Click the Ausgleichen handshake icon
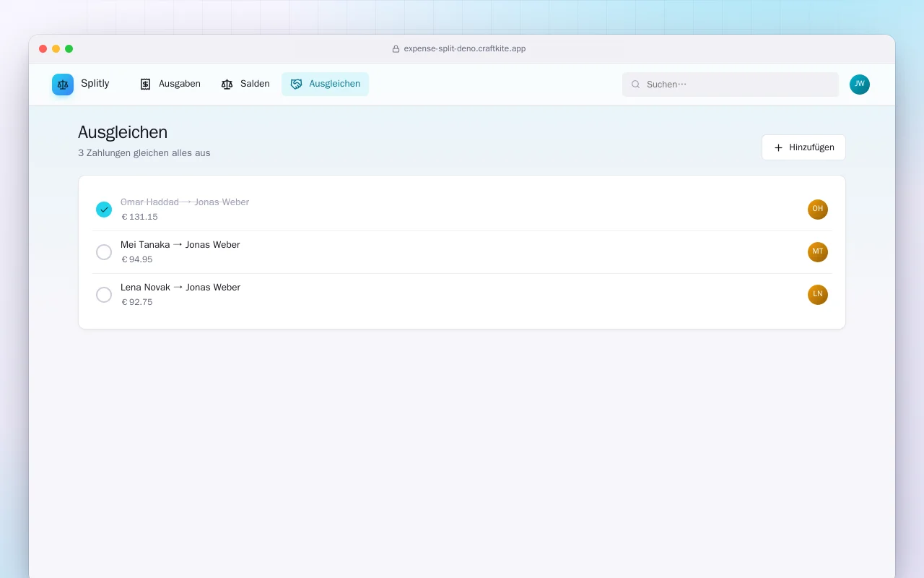 tap(296, 84)
